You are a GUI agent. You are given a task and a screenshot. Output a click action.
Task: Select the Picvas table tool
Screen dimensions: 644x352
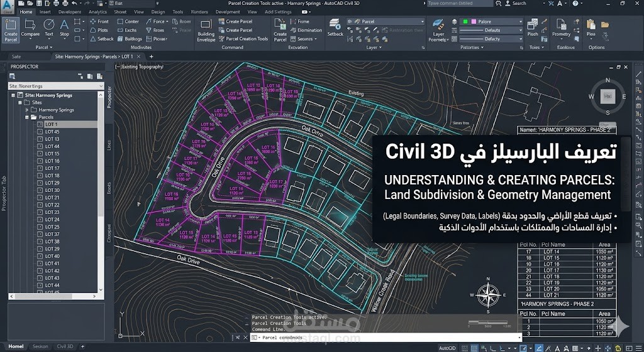pos(157,38)
